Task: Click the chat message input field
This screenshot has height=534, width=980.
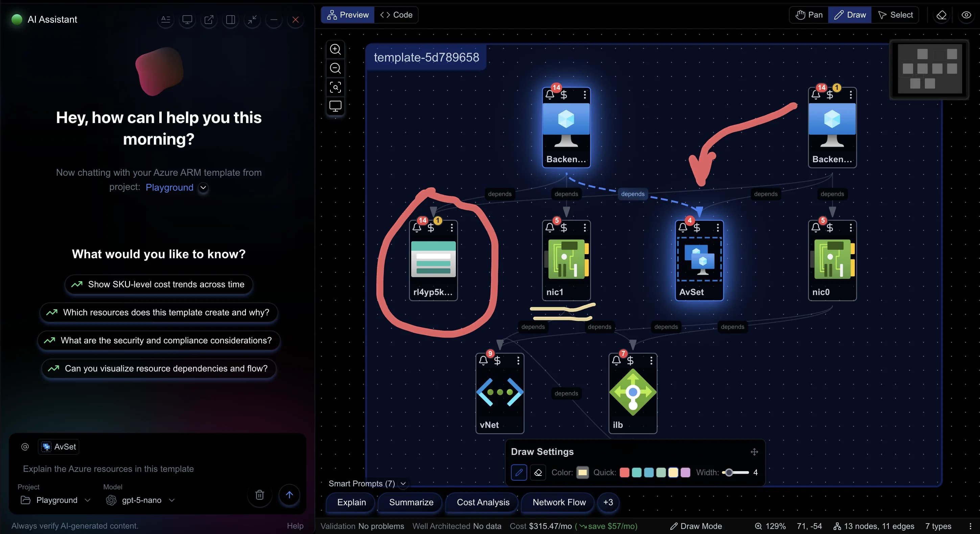Action: (x=157, y=468)
